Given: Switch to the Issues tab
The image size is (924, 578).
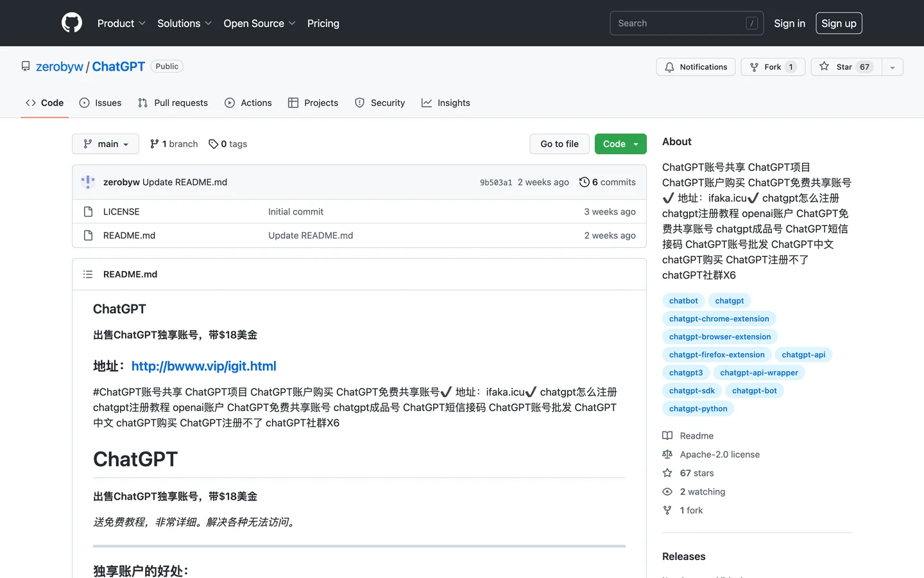Looking at the screenshot, I should pyautogui.click(x=100, y=103).
